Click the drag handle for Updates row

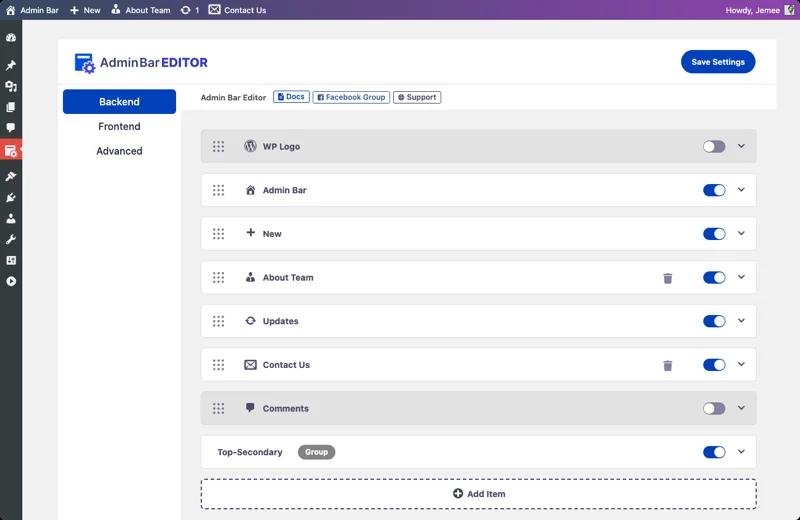[x=218, y=321]
